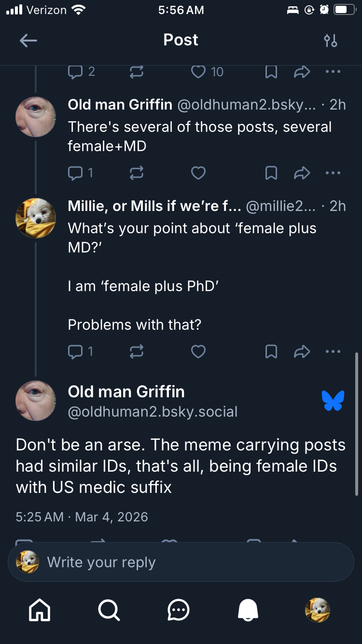This screenshot has height=644, width=362.
Task: Share Millie's 'Problems with that?' post
Action: 302,351
